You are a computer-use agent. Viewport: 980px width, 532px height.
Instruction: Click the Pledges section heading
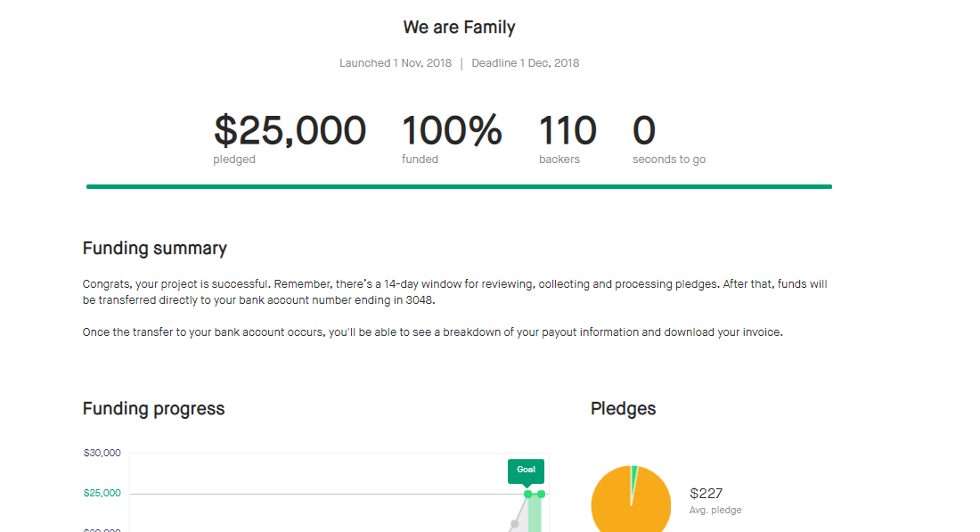coord(623,408)
